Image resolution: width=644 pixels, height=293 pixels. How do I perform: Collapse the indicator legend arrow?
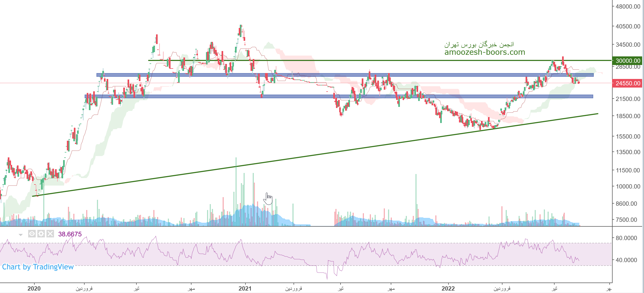click(x=21, y=235)
